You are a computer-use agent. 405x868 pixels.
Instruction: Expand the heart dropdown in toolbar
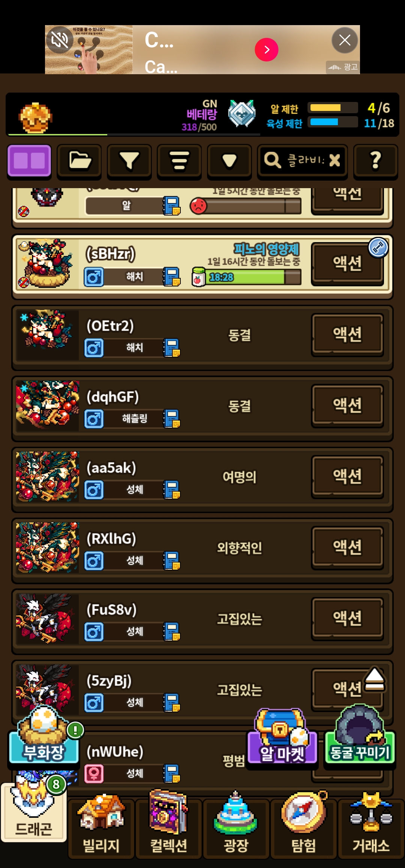tap(229, 161)
